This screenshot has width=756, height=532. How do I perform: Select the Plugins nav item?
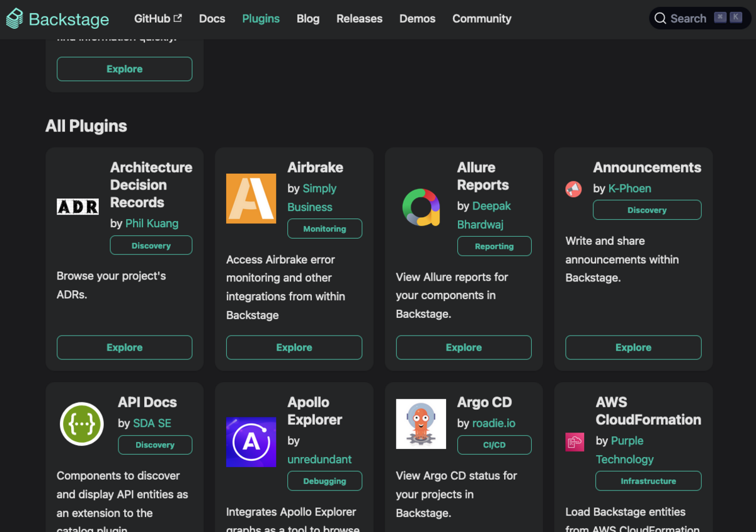point(261,19)
